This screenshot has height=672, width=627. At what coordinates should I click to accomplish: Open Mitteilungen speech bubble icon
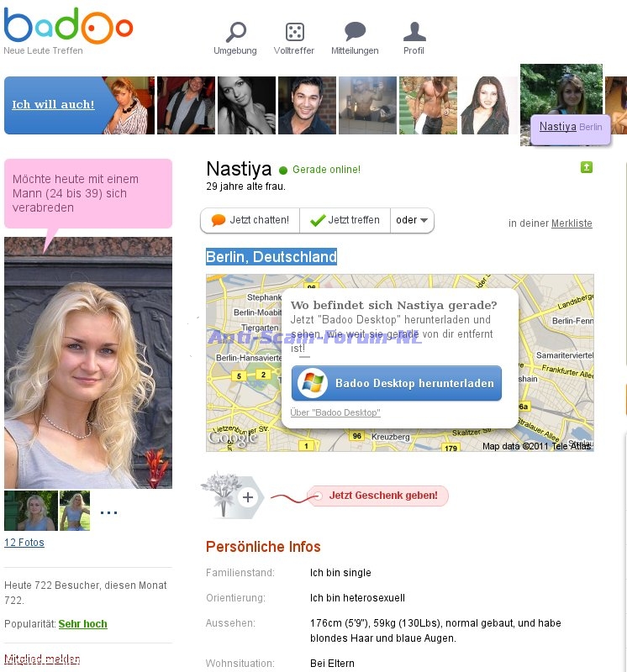tap(355, 31)
